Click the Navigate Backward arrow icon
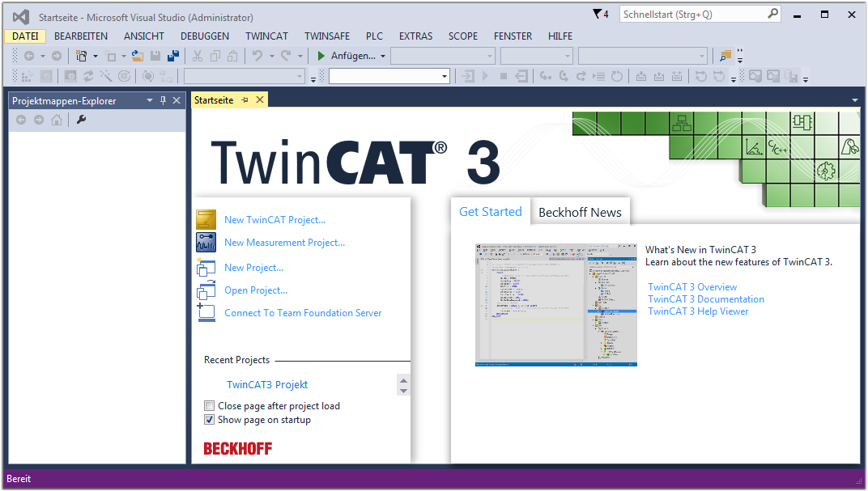The width and height of the screenshot is (868, 491). click(x=29, y=56)
